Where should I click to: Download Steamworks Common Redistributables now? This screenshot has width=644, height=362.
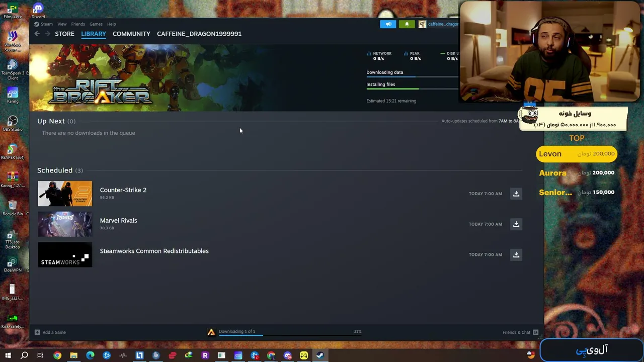pos(516,255)
